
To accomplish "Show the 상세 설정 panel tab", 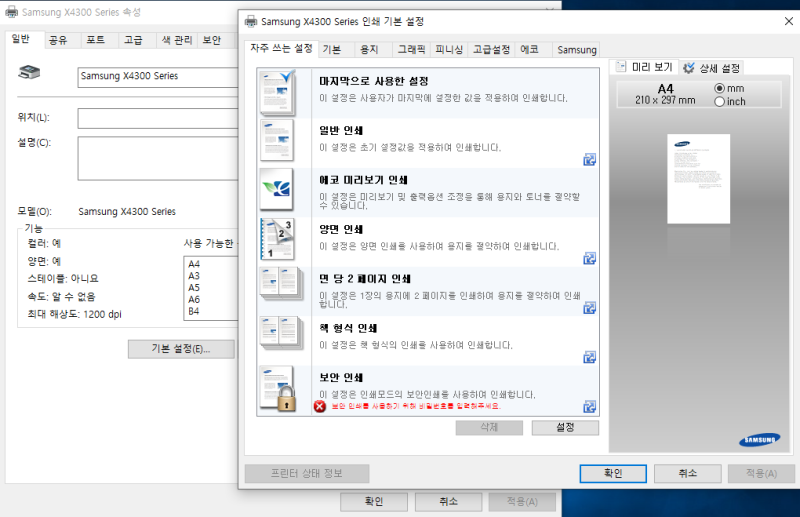I will (712, 68).
